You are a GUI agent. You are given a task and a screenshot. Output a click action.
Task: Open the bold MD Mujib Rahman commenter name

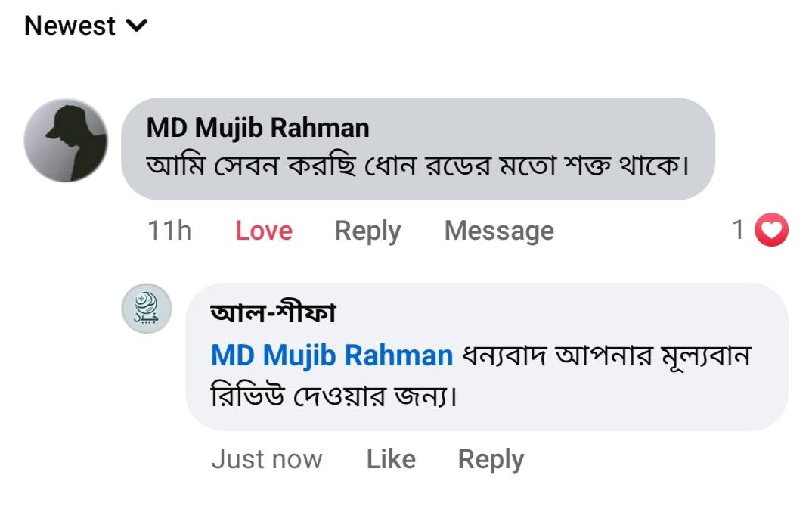258,128
